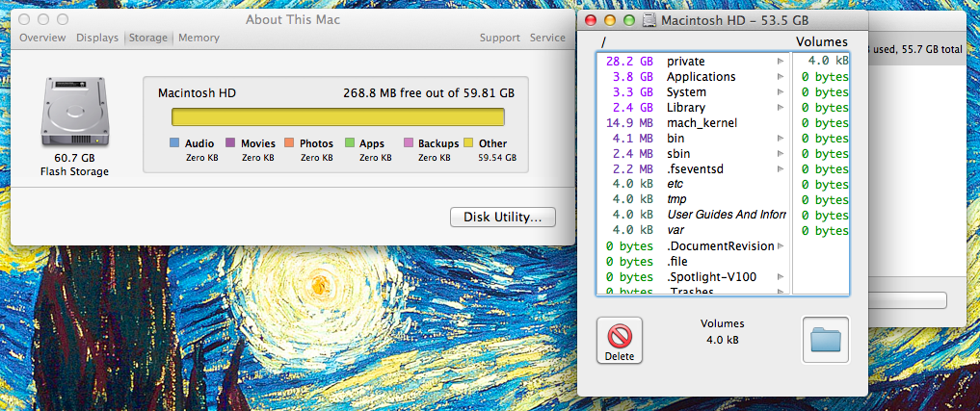980x411 pixels.
Task: Minimize the Macintosh HD window
Action: [x=609, y=20]
